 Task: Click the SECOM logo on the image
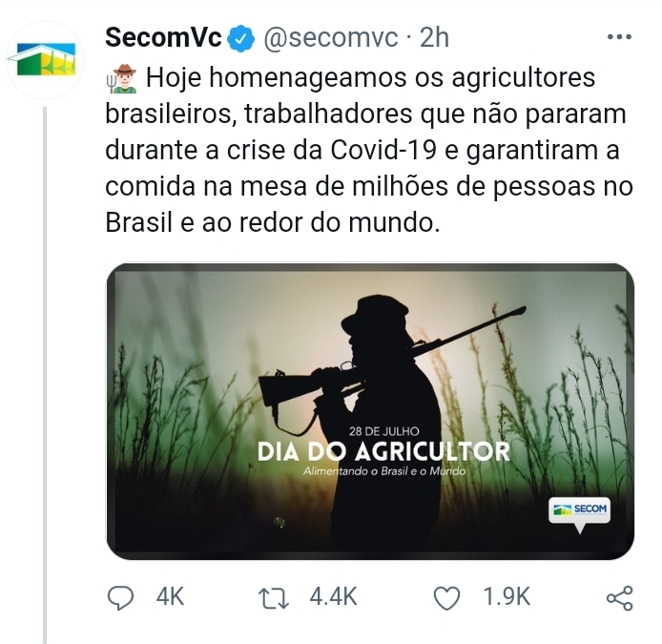click(x=579, y=510)
